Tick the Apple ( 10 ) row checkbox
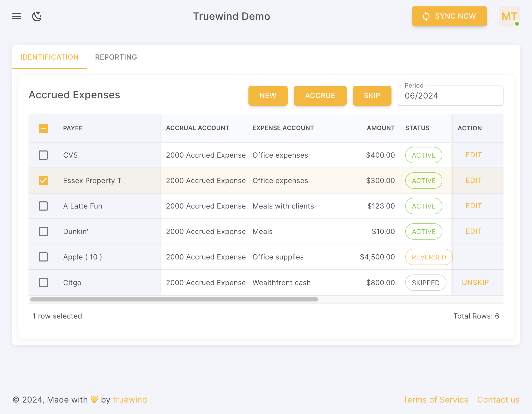The image size is (532, 414). (43, 257)
